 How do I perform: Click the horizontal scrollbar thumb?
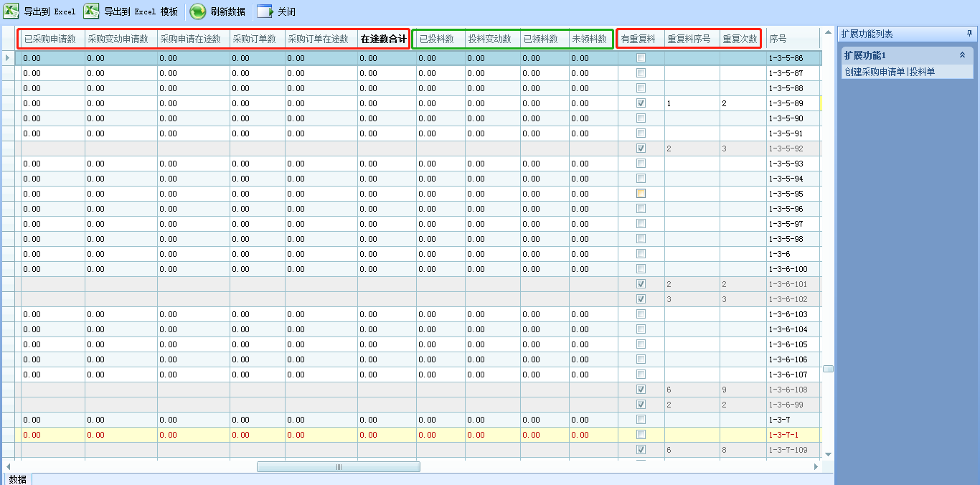click(339, 467)
